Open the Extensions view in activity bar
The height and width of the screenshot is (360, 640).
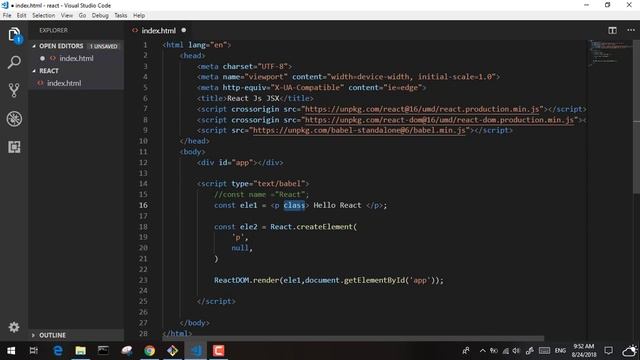[14, 147]
